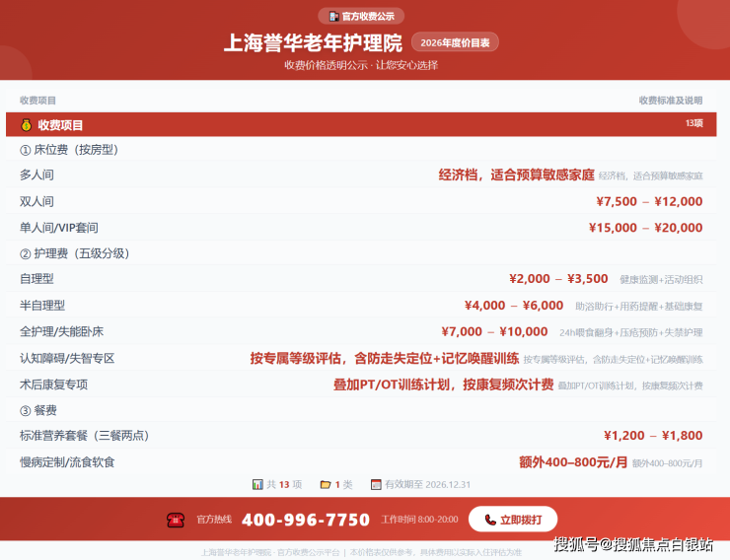Click the 术后康复专项 row label
Viewport: 730px width, 560px height.
pos(53,385)
